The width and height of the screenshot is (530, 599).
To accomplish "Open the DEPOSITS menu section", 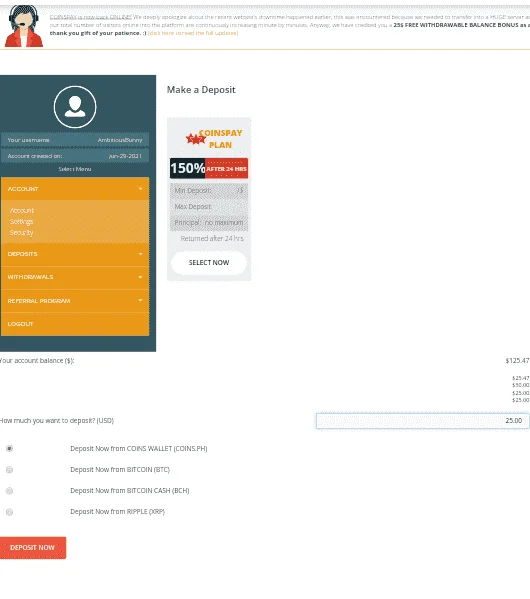I will [75, 254].
